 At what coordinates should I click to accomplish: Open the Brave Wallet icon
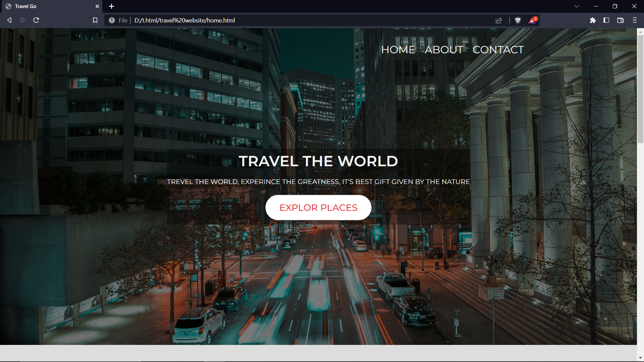point(621,20)
